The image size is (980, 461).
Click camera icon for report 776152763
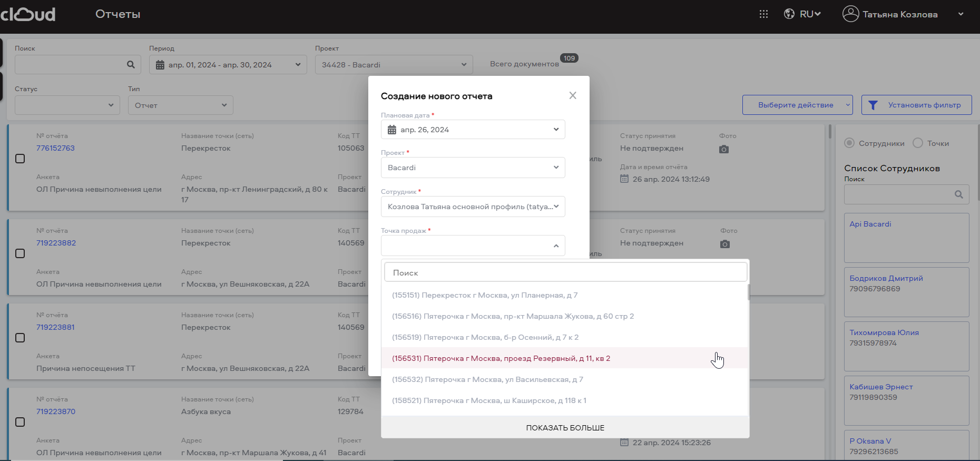tap(724, 149)
